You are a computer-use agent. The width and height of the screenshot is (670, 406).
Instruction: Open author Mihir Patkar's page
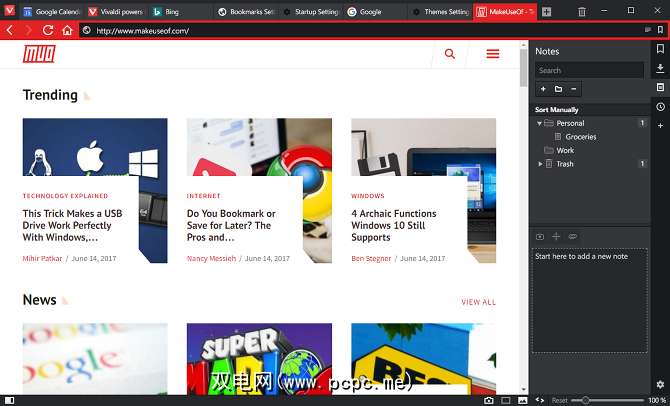42,259
